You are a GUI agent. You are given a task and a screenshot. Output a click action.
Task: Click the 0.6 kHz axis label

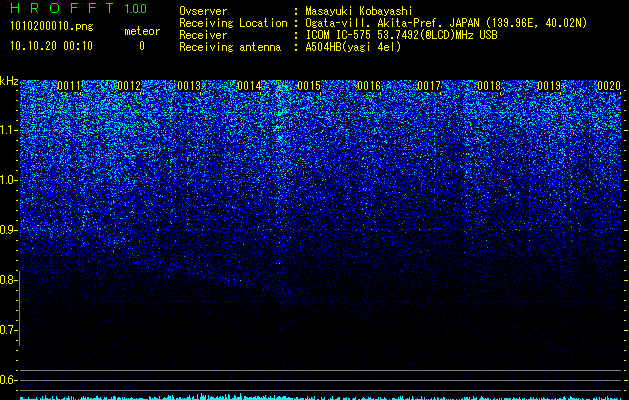[8, 380]
